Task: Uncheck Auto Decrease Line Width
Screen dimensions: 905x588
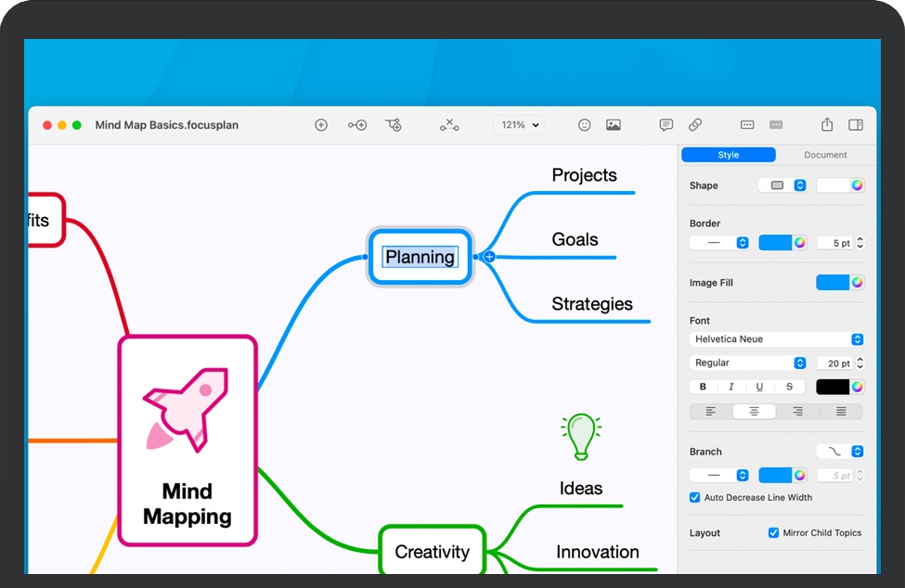Action: pyautogui.click(x=695, y=498)
